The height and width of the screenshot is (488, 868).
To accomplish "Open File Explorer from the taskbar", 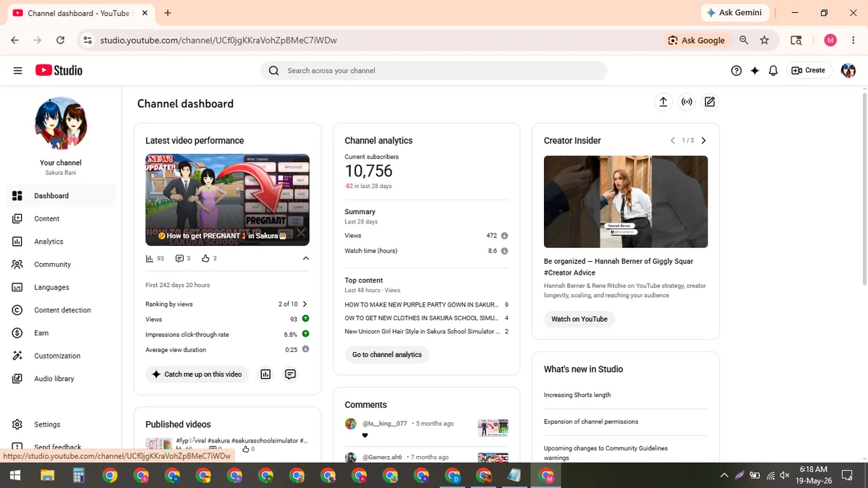I will point(47,475).
